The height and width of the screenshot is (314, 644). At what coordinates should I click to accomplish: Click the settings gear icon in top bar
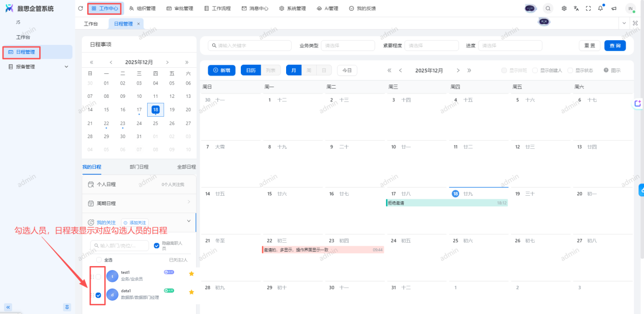click(x=564, y=8)
